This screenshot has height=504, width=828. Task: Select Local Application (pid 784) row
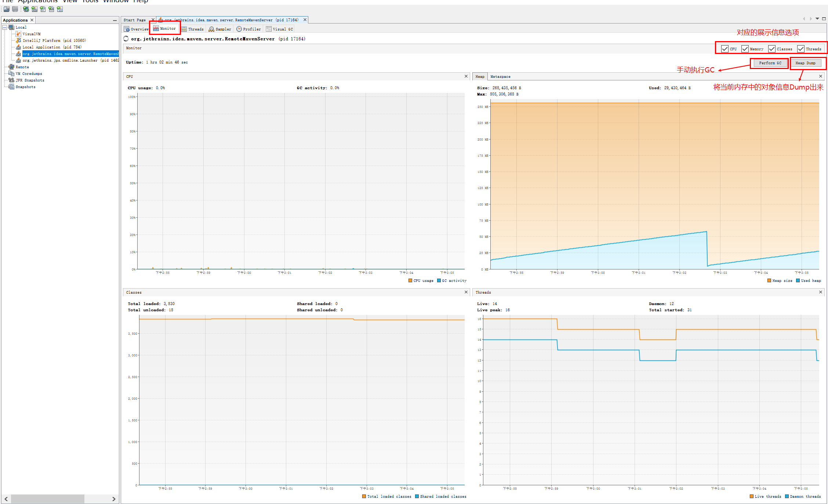(x=52, y=47)
